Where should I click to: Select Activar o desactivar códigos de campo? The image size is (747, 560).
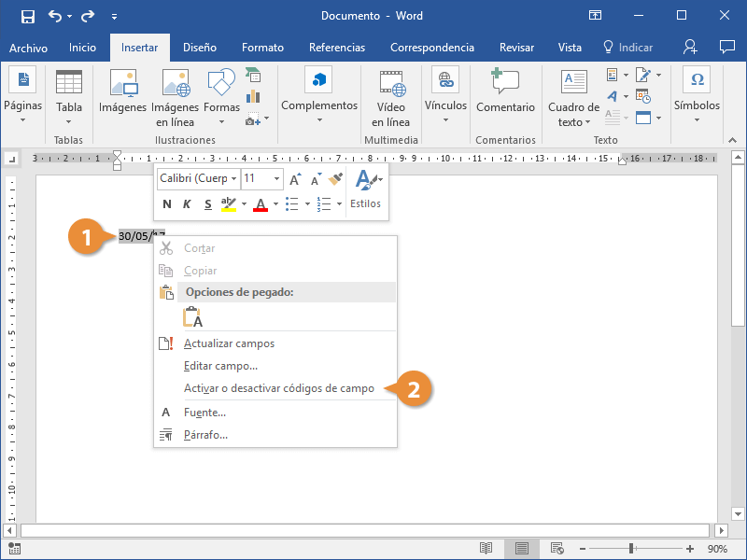278,388
